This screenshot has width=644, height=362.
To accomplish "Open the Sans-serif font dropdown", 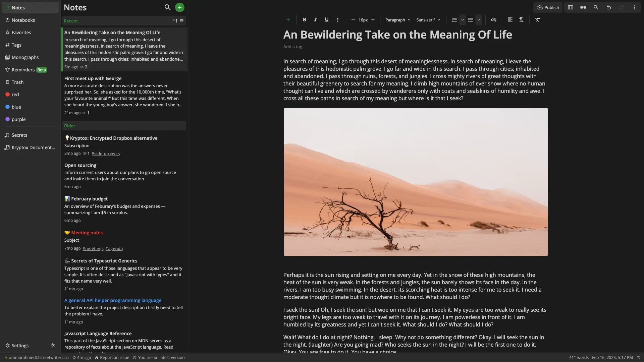I will point(428,20).
